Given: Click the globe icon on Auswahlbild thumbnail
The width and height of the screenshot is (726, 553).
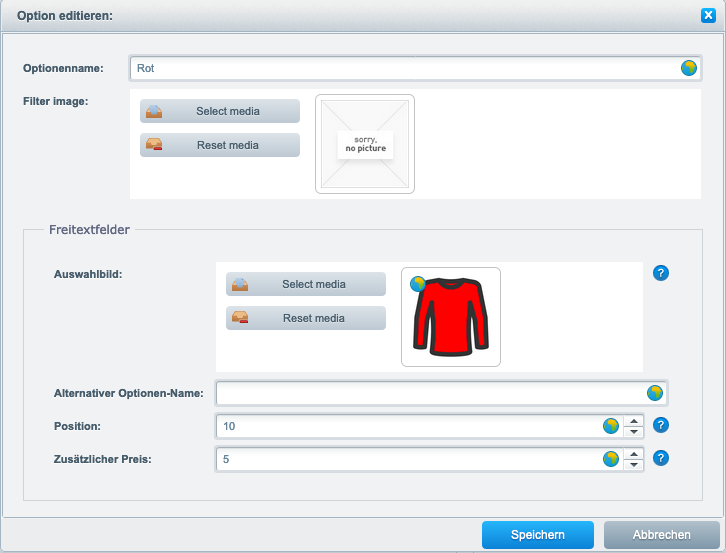Looking at the screenshot, I should (x=418, y=284).
